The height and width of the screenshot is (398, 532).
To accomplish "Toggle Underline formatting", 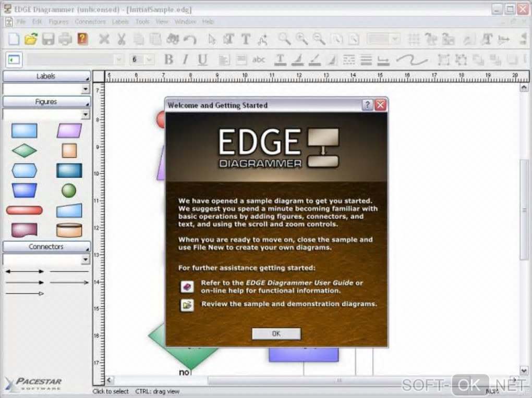I will click(x=202, y=60).
